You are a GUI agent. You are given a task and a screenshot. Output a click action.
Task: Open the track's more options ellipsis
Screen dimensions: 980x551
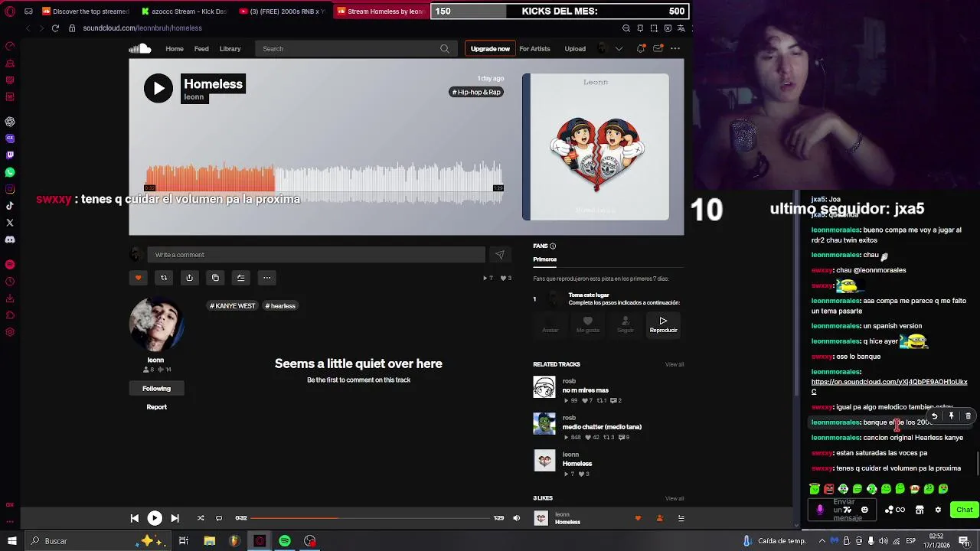point(266,278)
